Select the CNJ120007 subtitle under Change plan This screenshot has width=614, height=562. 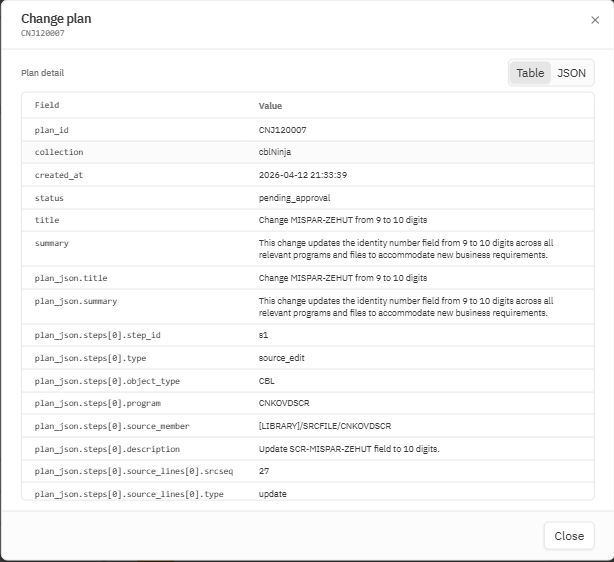point(43,33)
